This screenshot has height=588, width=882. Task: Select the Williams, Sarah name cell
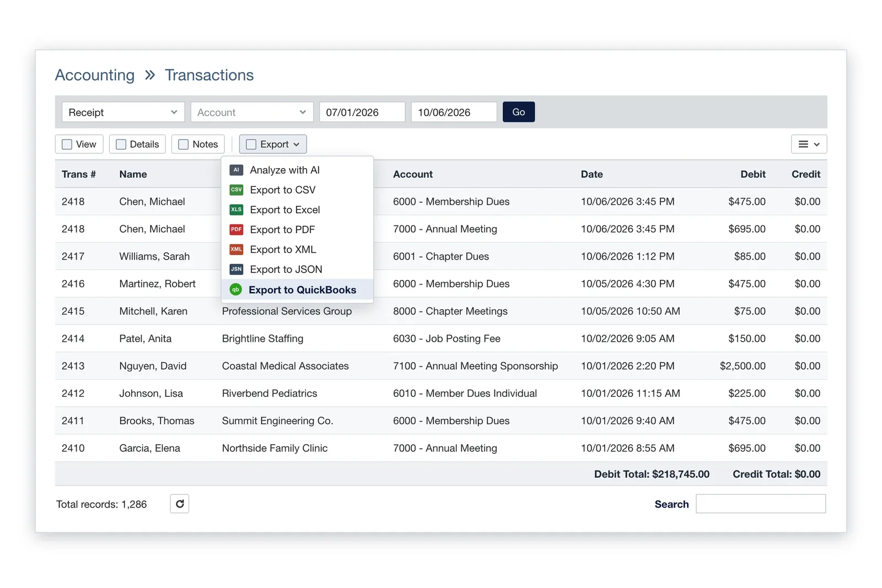154,256
